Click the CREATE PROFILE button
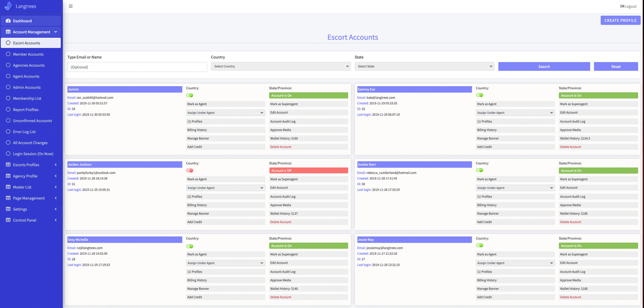 [x=620, y=20]
